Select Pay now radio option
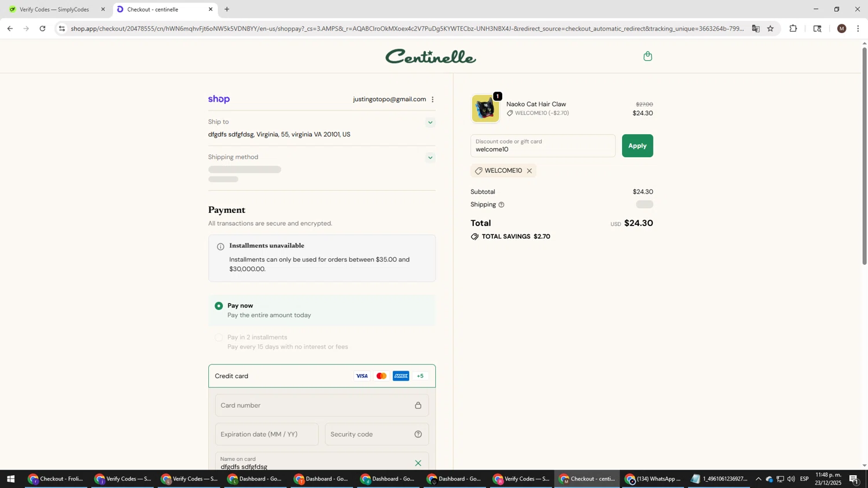The image size is (868, 488). point(219,306)
